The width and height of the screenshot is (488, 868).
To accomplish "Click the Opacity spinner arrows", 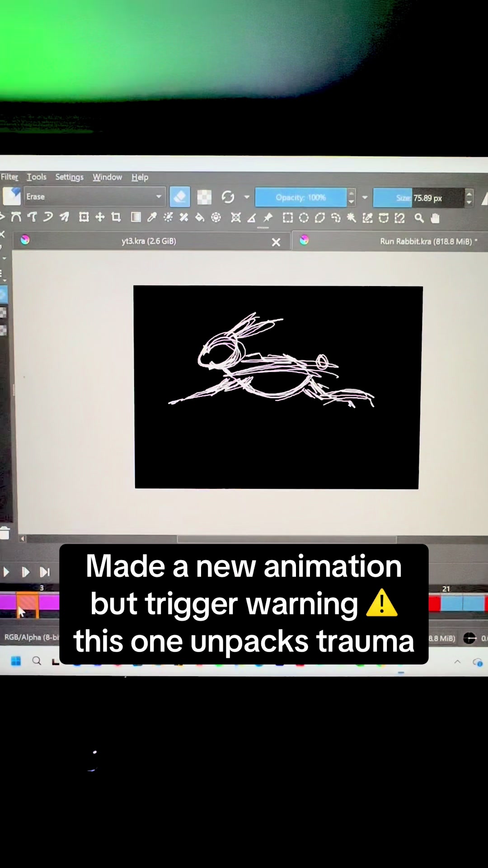I will (x=352, y=198).
